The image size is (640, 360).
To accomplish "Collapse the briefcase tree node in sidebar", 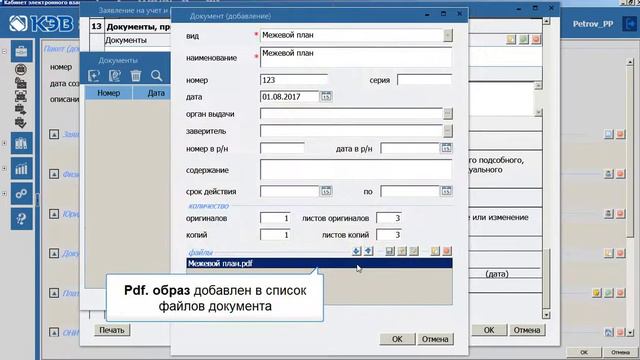I will pos(4,52).
